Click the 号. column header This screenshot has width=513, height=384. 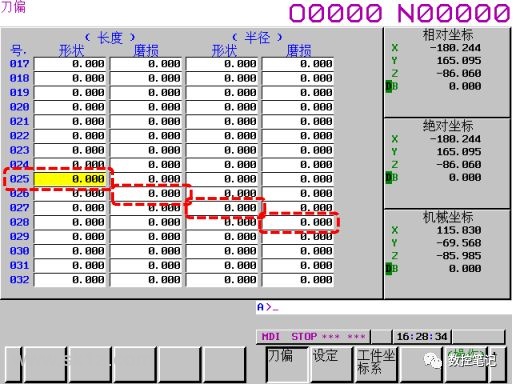pos(18,51)
